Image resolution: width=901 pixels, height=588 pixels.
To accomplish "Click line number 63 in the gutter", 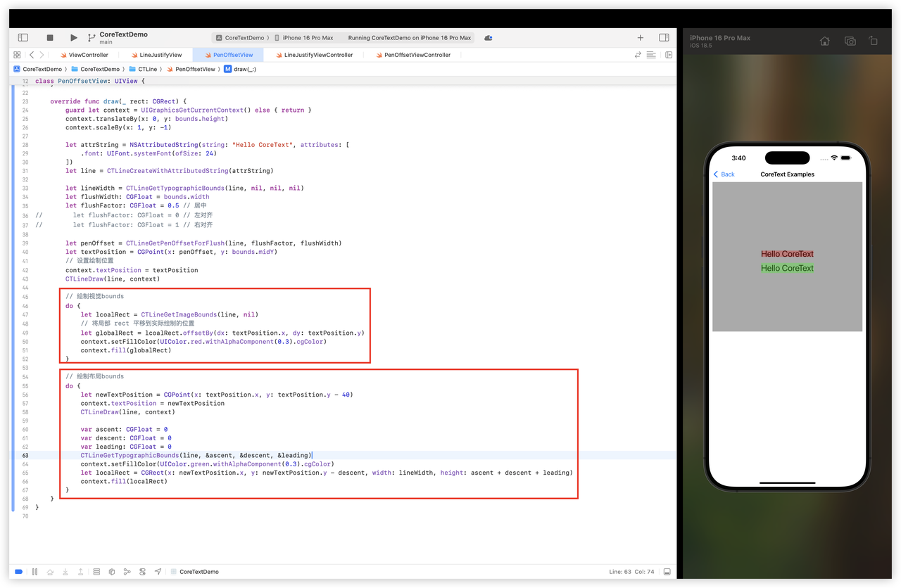I will (25, 456).
